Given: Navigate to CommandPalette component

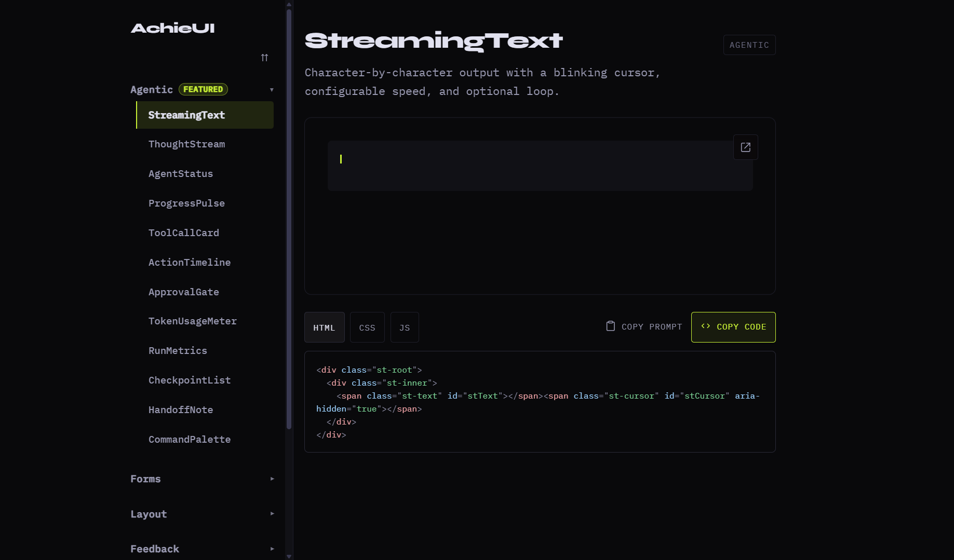Looking at the screenshot, I should (x=189, y=440).
